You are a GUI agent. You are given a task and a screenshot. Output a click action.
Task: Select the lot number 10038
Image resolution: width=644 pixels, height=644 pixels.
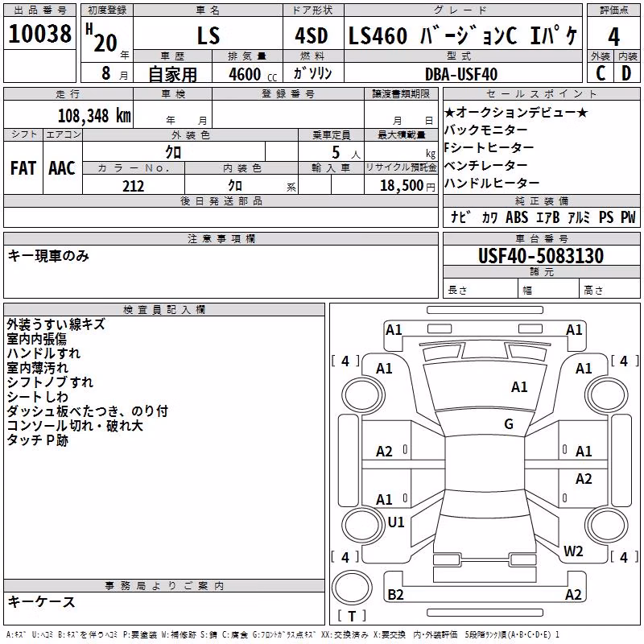click(39, 34)
